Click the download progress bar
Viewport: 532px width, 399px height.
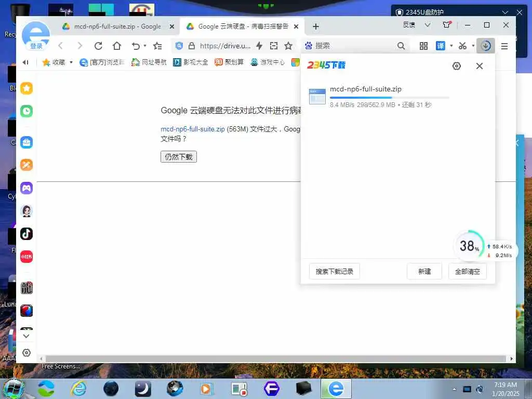390,98
